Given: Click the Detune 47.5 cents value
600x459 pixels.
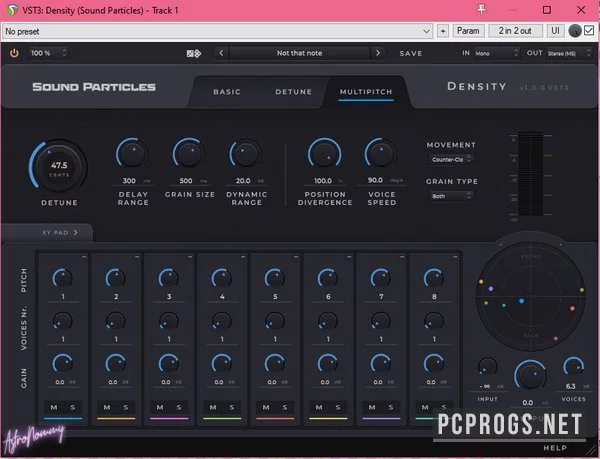Looking at the screenshot, I should 59,166.
